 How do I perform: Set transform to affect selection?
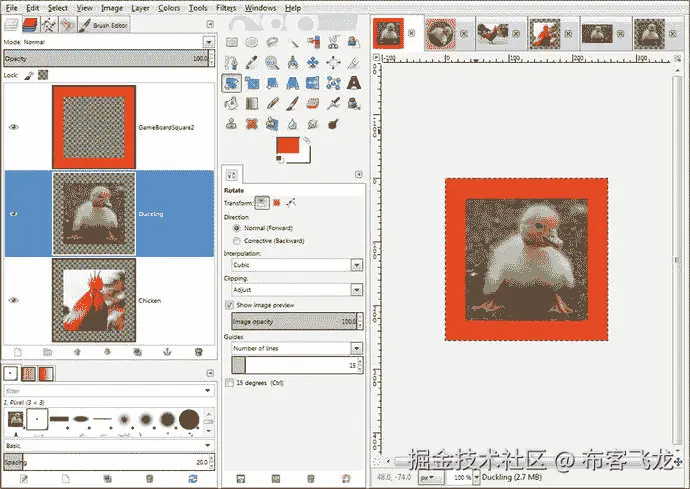(276, 203)
